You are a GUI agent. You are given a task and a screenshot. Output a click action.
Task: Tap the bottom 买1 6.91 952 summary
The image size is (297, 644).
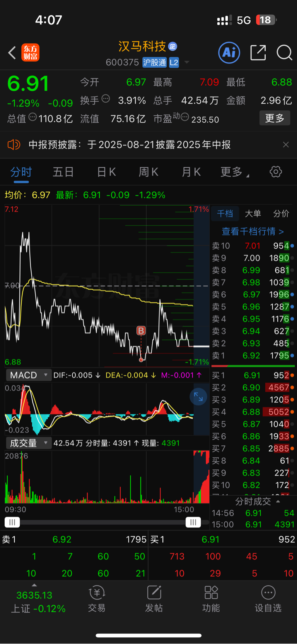click(223, 539)
